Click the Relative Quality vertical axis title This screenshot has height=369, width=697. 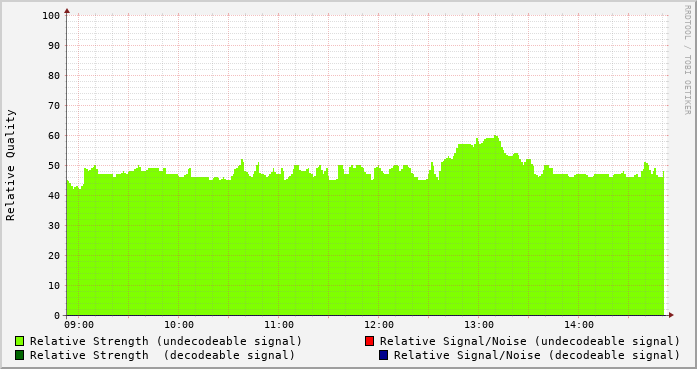click(x=10, y=165)
